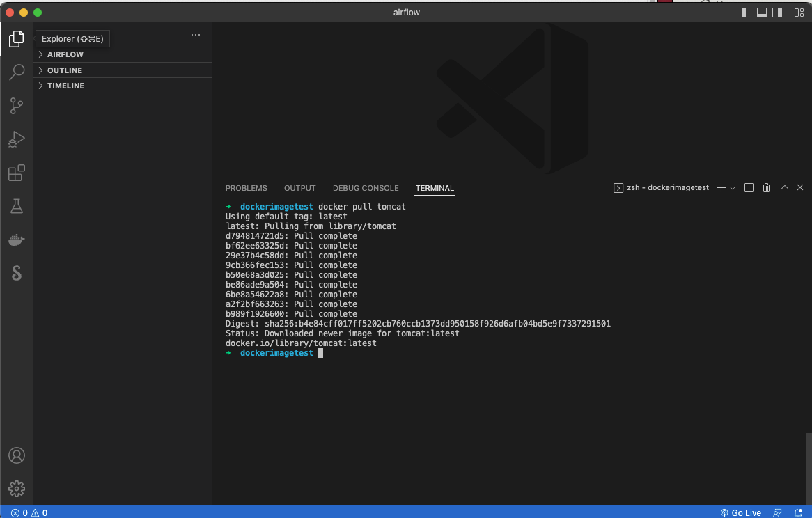This screenshot has height=518, width=812.
Task: Open the Manage gear menu
Action: (17, 489)
